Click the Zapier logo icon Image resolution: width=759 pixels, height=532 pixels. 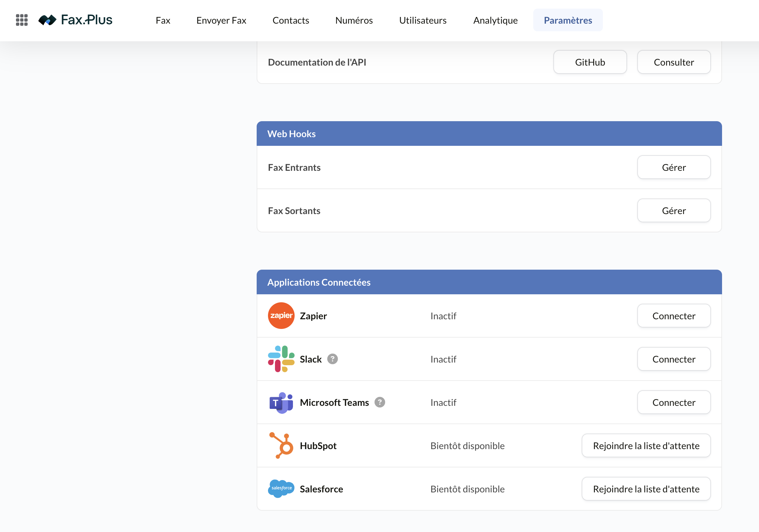pos(281,316)
